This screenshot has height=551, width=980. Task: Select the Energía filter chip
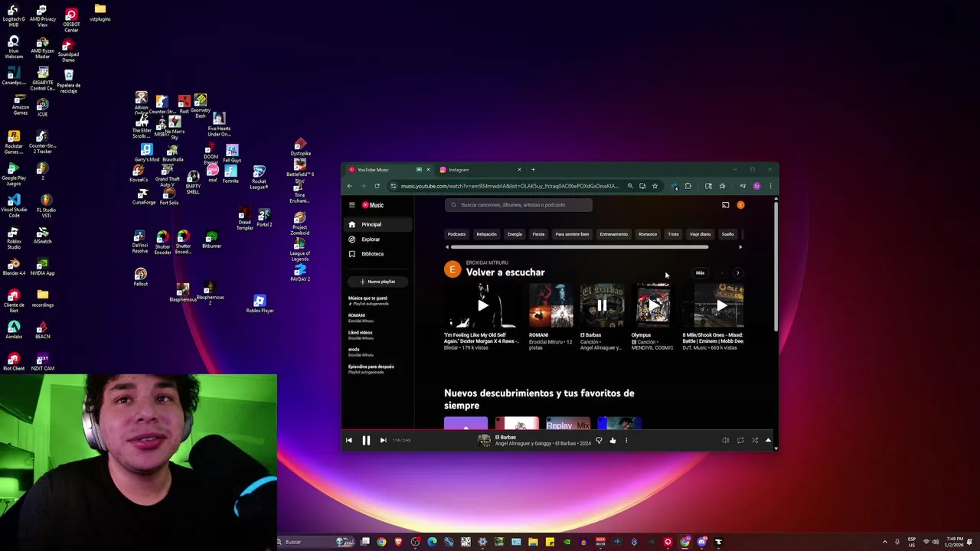(514, 234)
